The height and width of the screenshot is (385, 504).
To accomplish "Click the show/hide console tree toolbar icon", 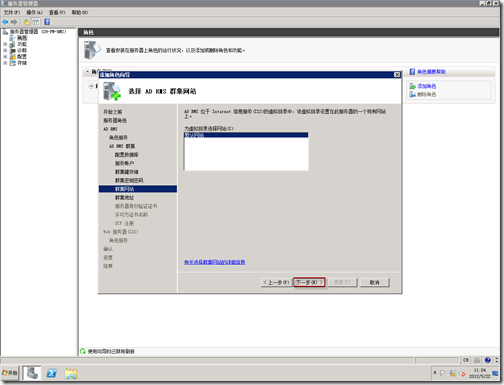I will (35, 22).
